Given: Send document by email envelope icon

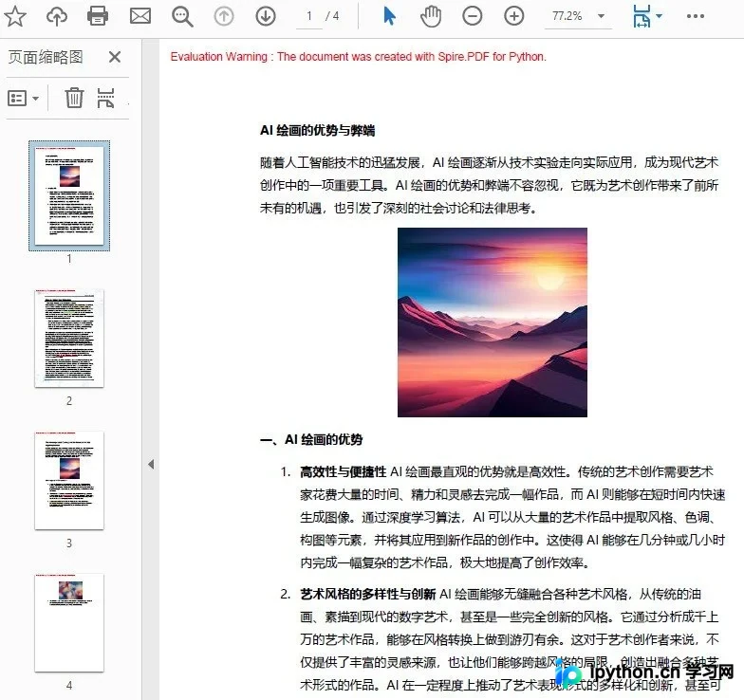Looking at the screenshot, I should (x=140, y=16).
